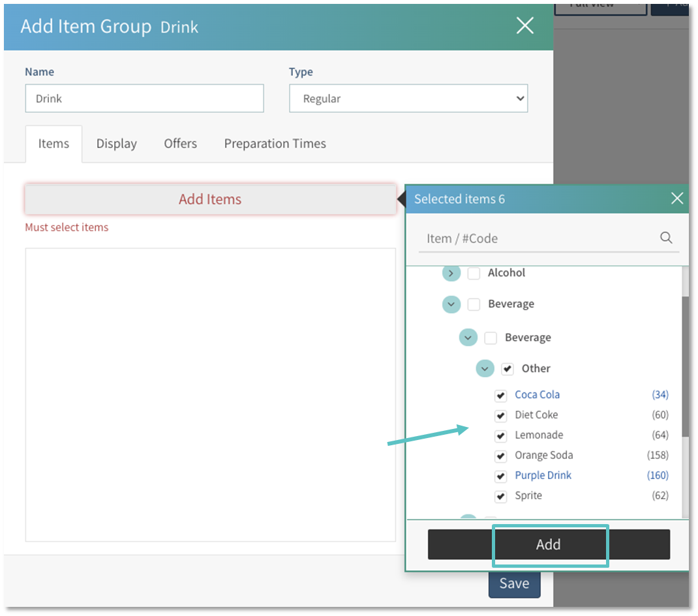The image size is (698, 616).
Task: Switch to the Display tab
Action: (116, 143)
